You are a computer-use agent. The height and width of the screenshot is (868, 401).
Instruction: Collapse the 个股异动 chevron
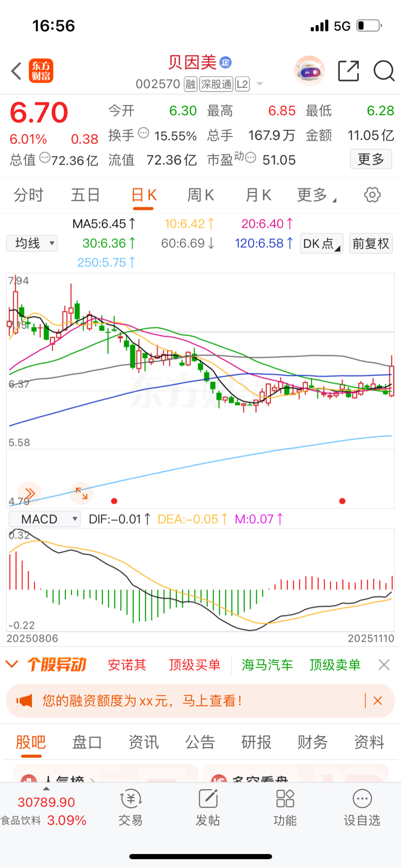pyautogui.click(x=11, y=664)
